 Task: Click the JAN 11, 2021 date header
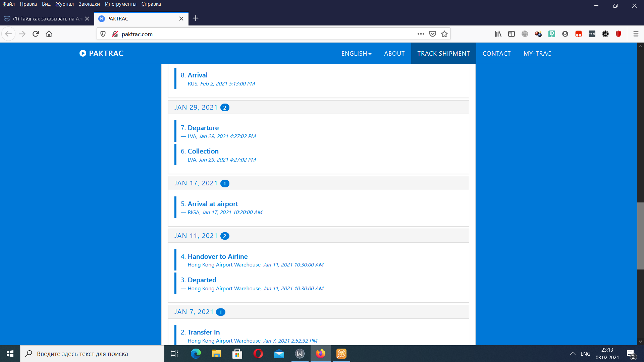click(318, 236)
